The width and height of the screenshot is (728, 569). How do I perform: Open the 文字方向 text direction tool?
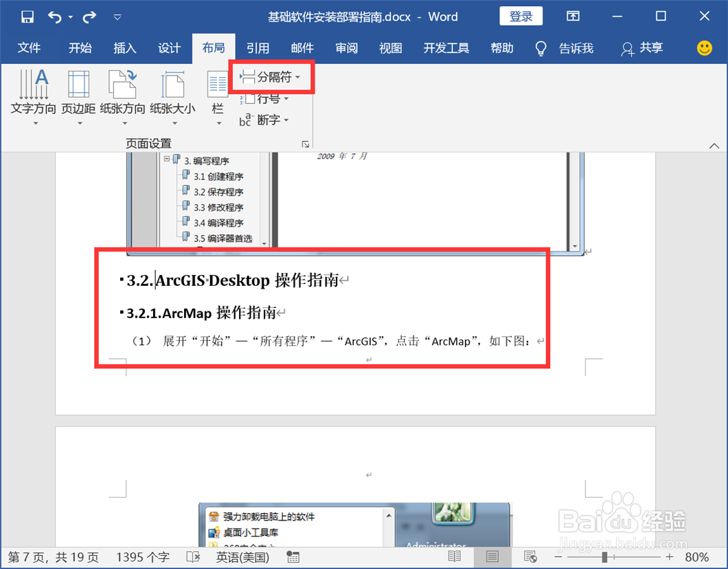click(34, 92)
